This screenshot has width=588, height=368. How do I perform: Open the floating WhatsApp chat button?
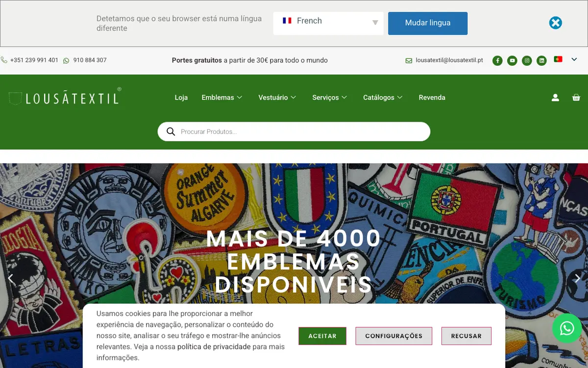pos(567,328)
